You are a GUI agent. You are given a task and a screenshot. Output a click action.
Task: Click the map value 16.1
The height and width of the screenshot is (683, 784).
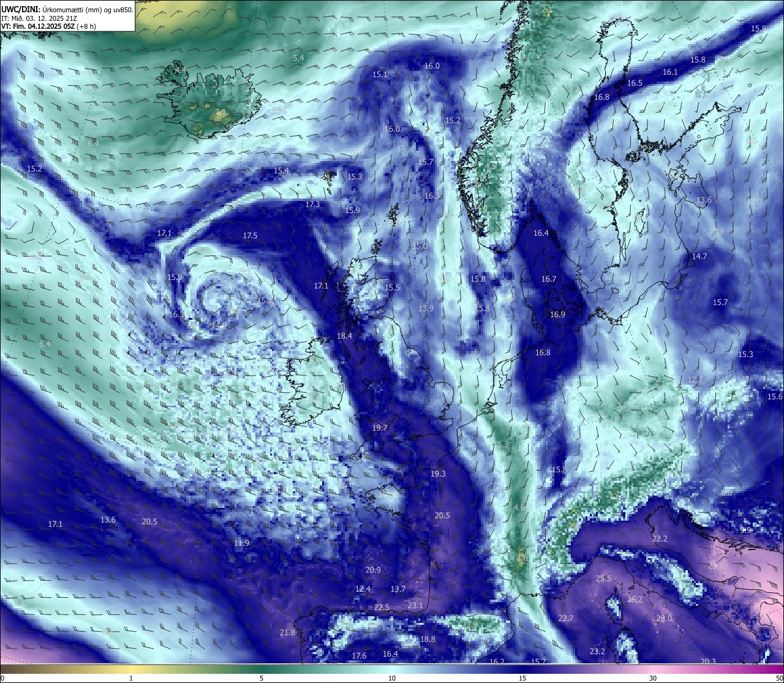(x=670, y=72)
